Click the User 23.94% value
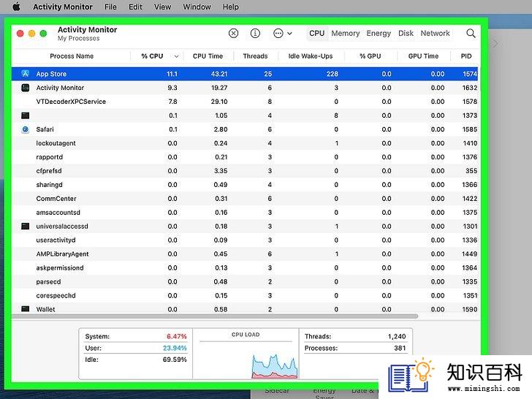Screen dimensions: 532x399 coord(175,348)
